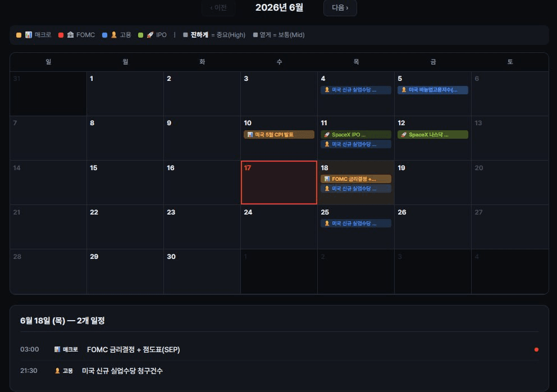557x392 pixels.
Task: Click the person icon next to 고용 legend
Action: coord(113,35)
